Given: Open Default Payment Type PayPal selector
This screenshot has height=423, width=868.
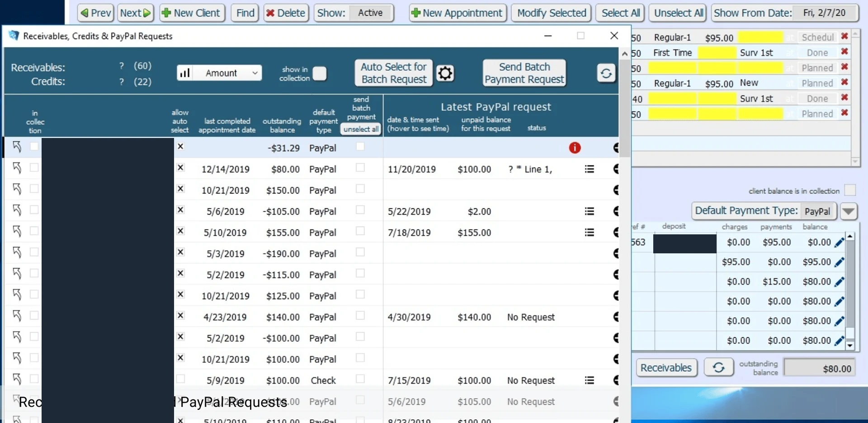Looking at the screenshot, I should pos(817,211).
